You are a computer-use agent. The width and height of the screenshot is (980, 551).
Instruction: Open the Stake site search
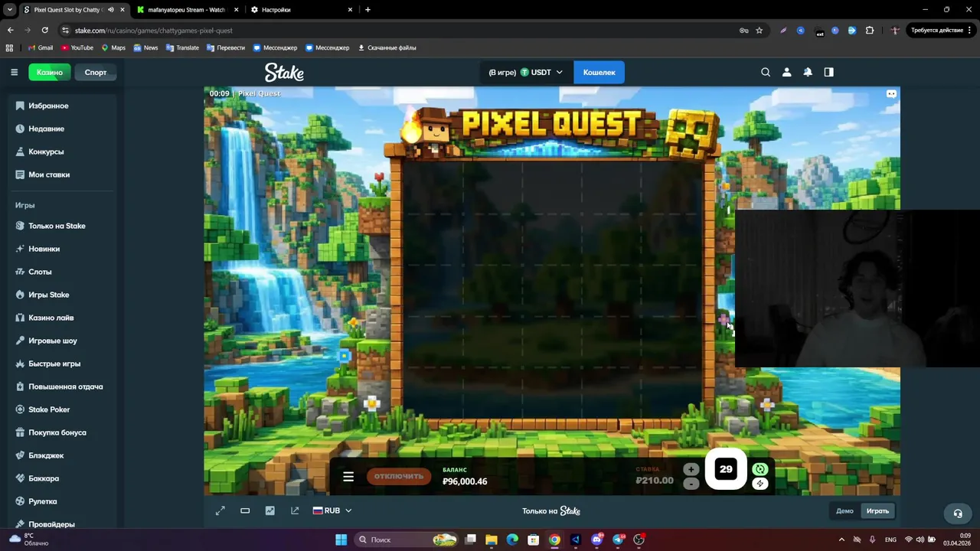click(x=766, y=72)
